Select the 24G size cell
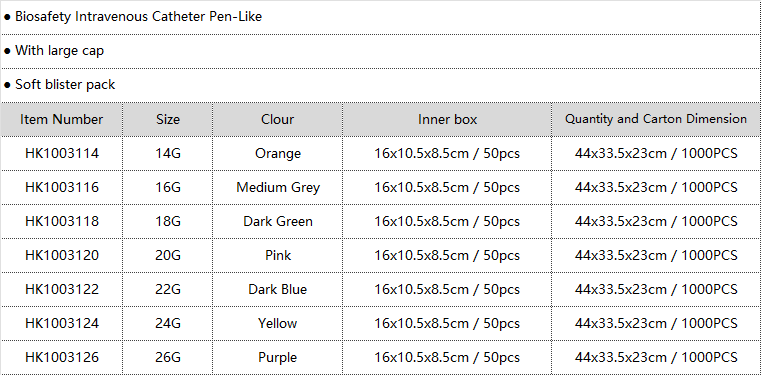Viewport: 761px width, 375px height. pyautogui.click(x=167, y=323)
